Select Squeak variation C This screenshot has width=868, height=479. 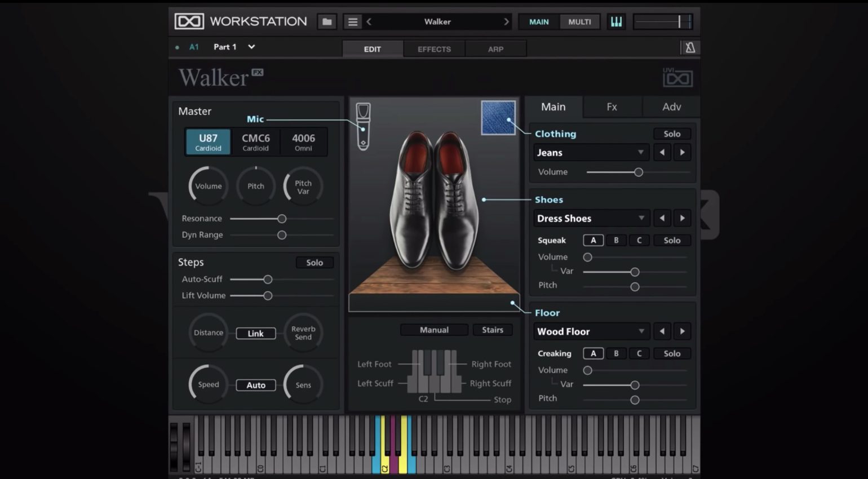click(639, 240)
